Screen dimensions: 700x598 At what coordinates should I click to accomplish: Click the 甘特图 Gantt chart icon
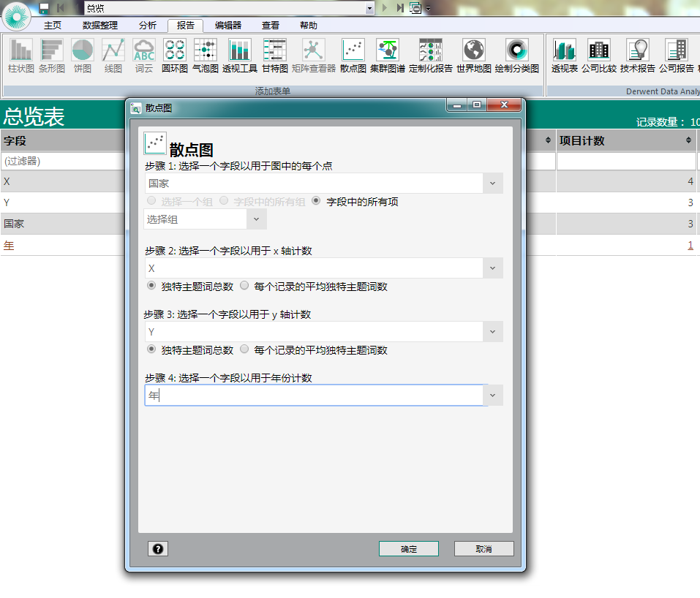[x=274, y=56]
